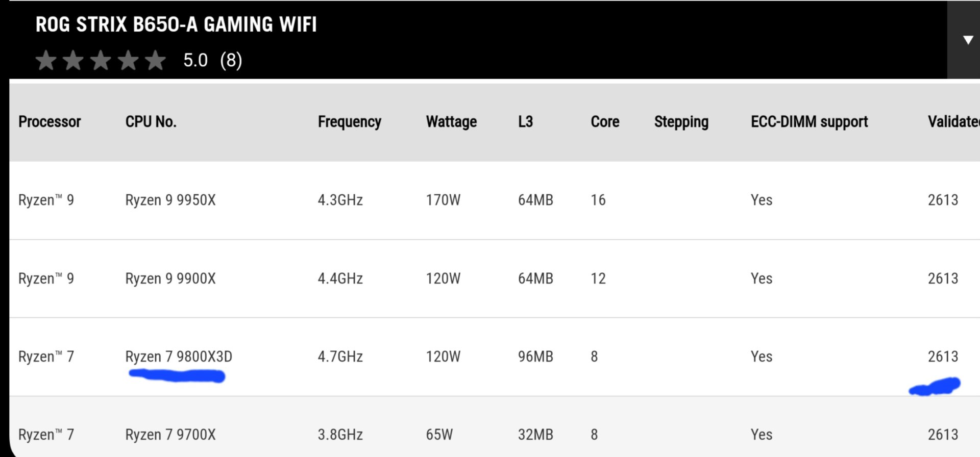
Task: Click ROG STRIX B650-A GAMING WIFI title
Action: coord(176,24)
